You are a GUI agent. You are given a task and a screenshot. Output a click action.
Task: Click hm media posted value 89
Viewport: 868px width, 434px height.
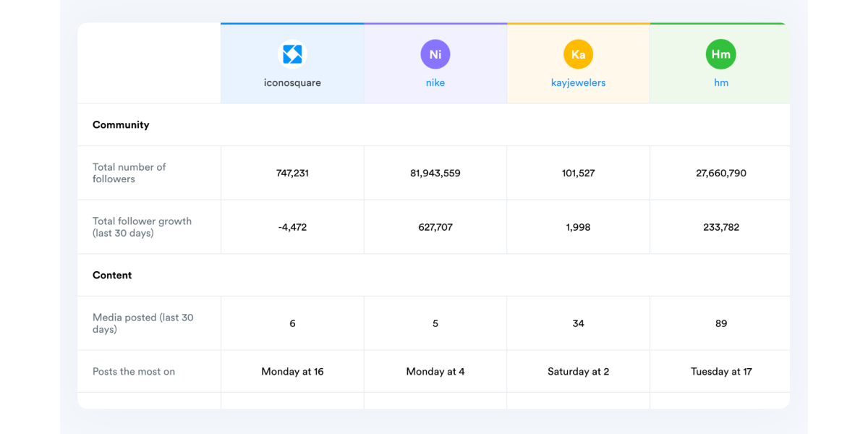[x=721, y=323]
